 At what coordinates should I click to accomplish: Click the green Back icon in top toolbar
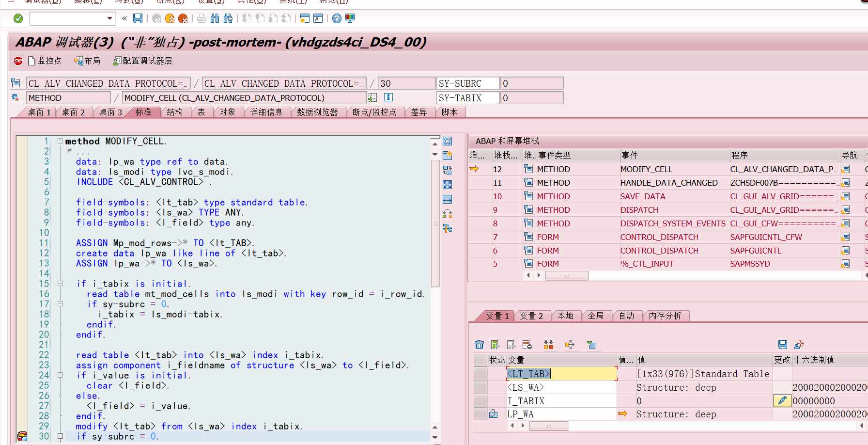pyautogui.click(x=157, y=18)
